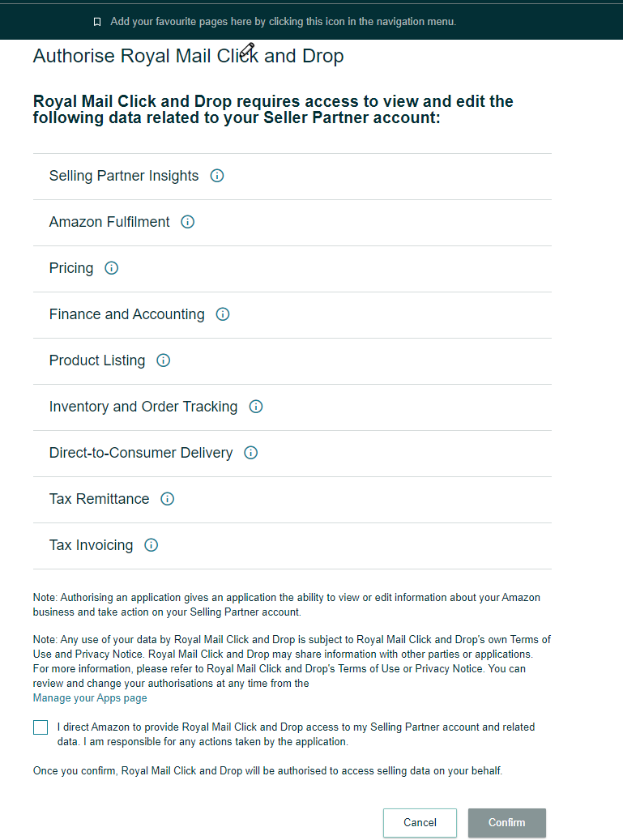Open the Manage your Apps page link
623x840 pixels.
(x=90, y=698)
